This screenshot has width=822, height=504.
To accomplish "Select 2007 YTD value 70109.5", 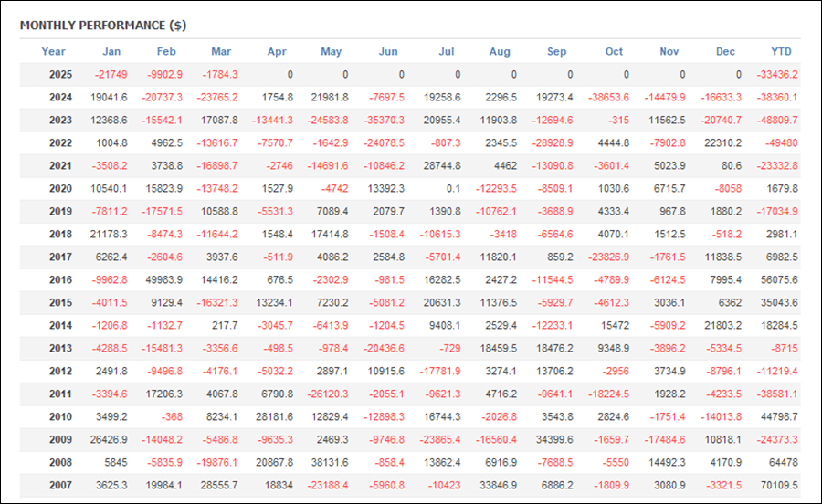I will coord(779,485).
